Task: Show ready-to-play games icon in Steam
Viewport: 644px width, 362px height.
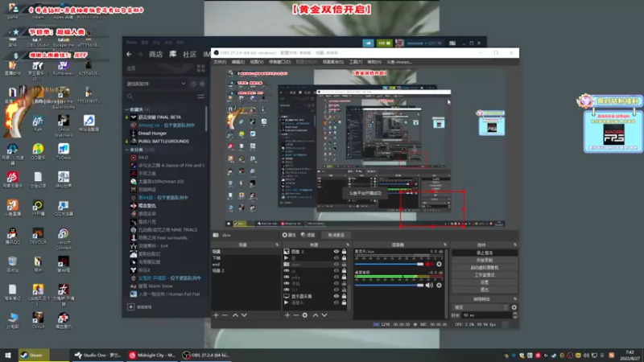Action: coord(202,84)
